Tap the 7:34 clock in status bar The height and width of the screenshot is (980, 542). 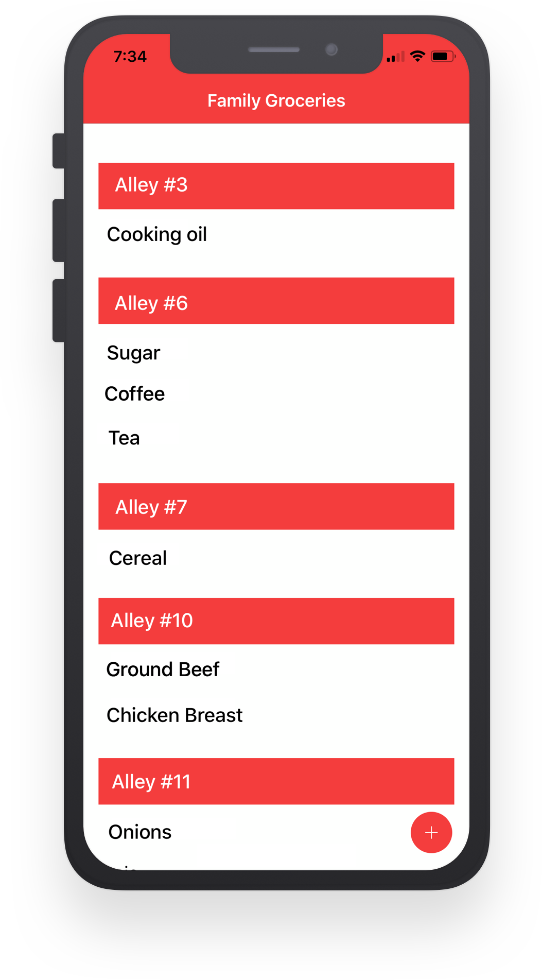click(130, 56)
